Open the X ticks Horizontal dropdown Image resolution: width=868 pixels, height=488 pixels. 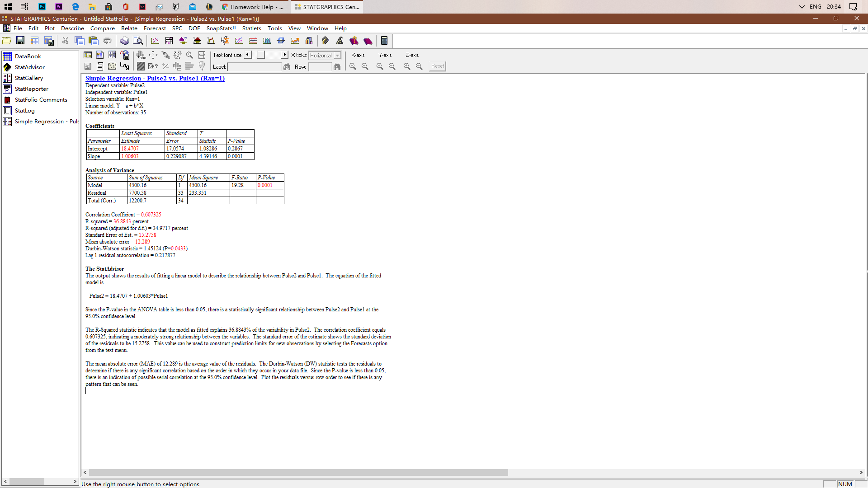click(x=336, y=55)
